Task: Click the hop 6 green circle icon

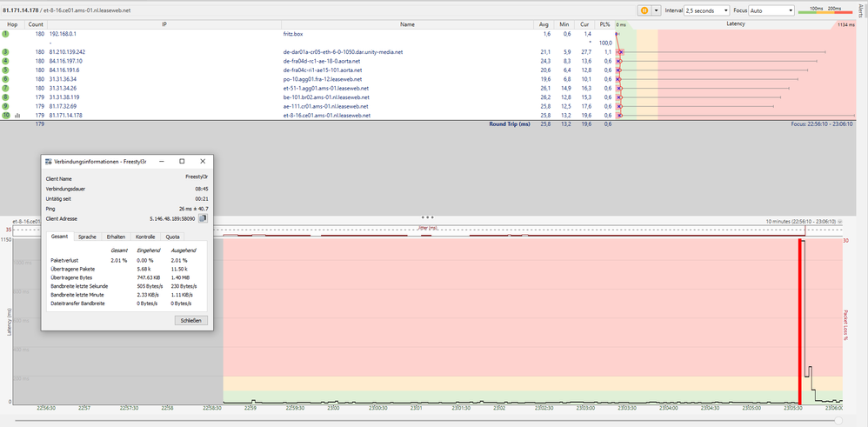Action: click(5, 79)
